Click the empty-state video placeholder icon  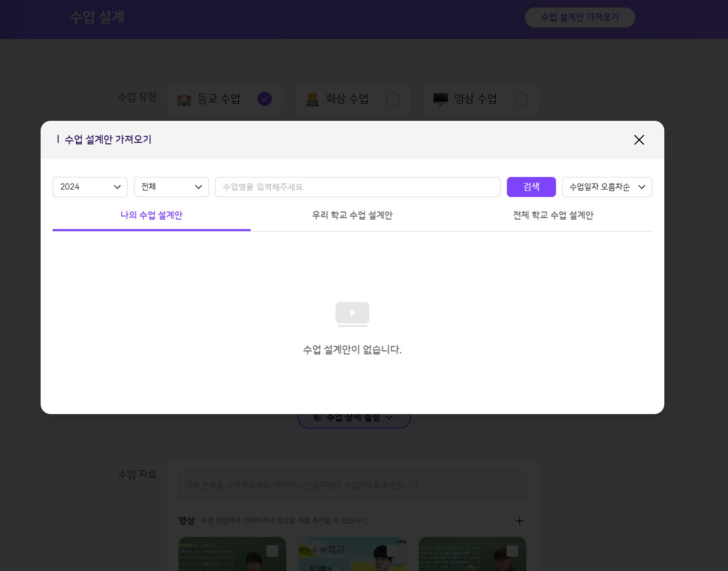tap(352, 314)
